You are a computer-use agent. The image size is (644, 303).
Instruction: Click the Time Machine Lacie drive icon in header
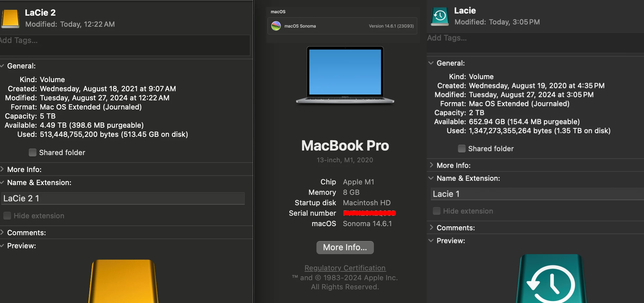tap(440, 16)
